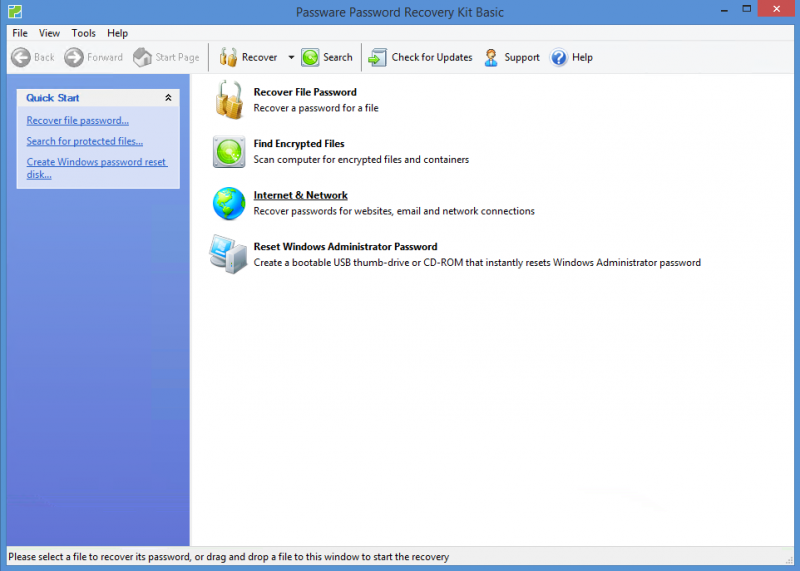Image resolution: width=800 pixels, height=571 pixels.
Task: Click the 'Recover file password...' link
Action: coord(78,120)
